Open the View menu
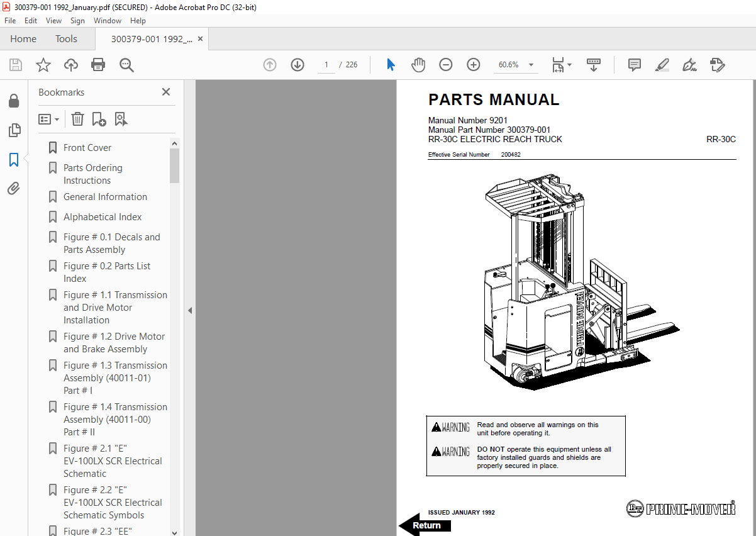The height and width of the screenshot is (536, 756). [53, 20]
